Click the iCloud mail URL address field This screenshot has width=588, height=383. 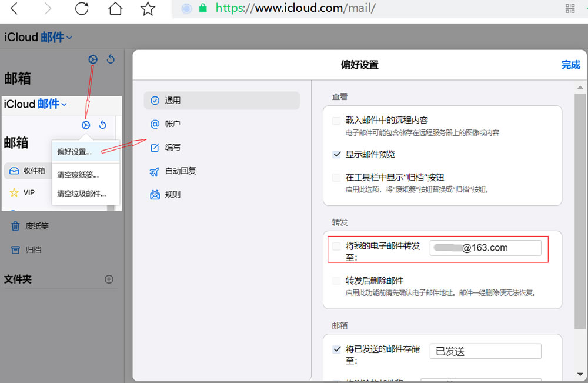(x=296, y=8)
